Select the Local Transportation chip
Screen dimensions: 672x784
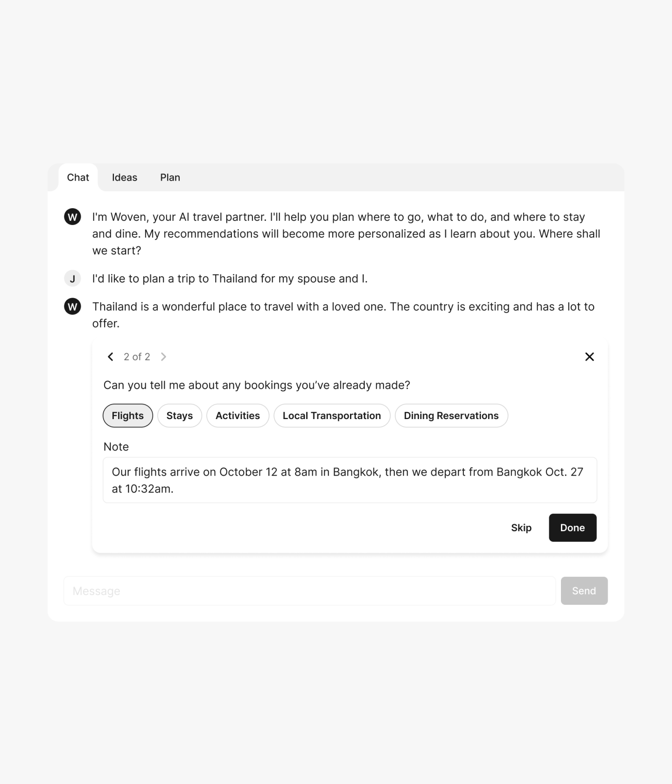click(x=332, y=416)
